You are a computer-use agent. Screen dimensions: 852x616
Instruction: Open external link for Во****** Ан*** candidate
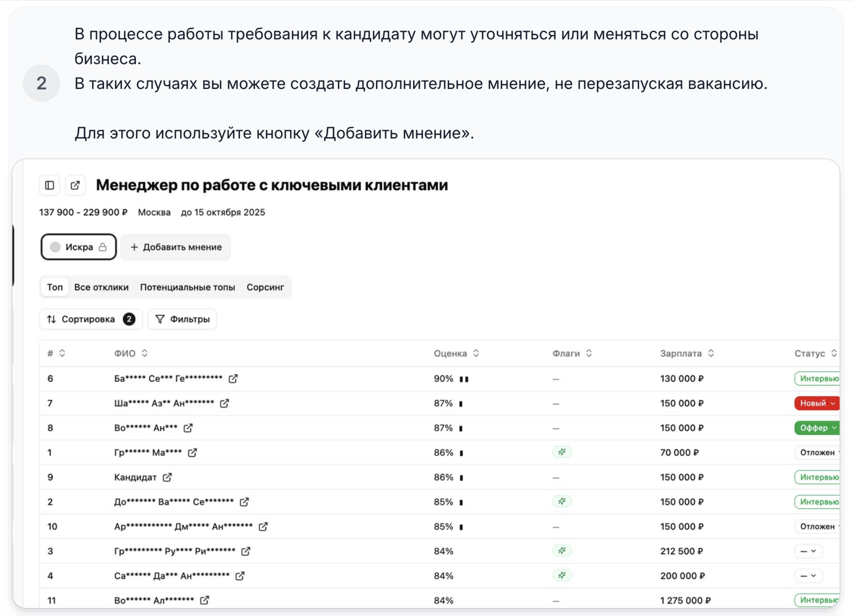pos(188,428)
